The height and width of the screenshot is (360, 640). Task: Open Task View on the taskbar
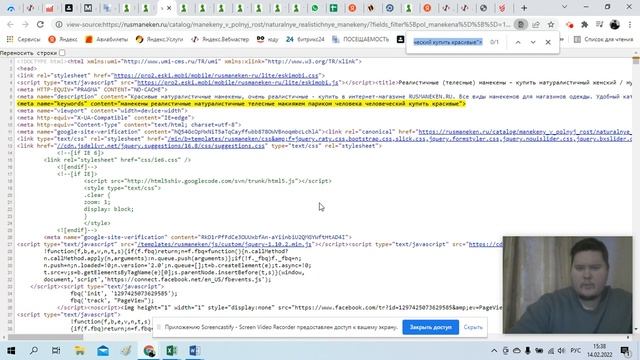[56, 351]
